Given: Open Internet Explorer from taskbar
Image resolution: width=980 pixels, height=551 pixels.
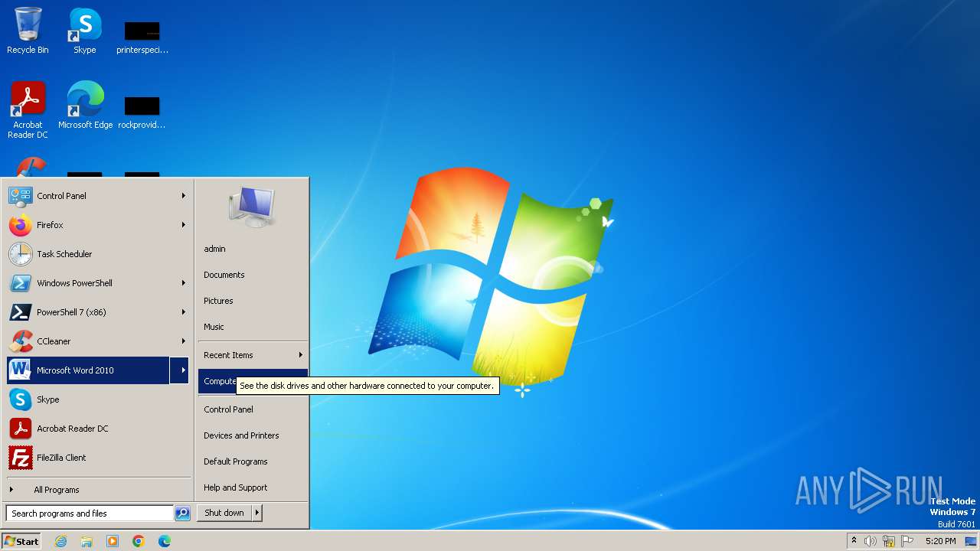Looking at the screenshot, I should 60,541.
